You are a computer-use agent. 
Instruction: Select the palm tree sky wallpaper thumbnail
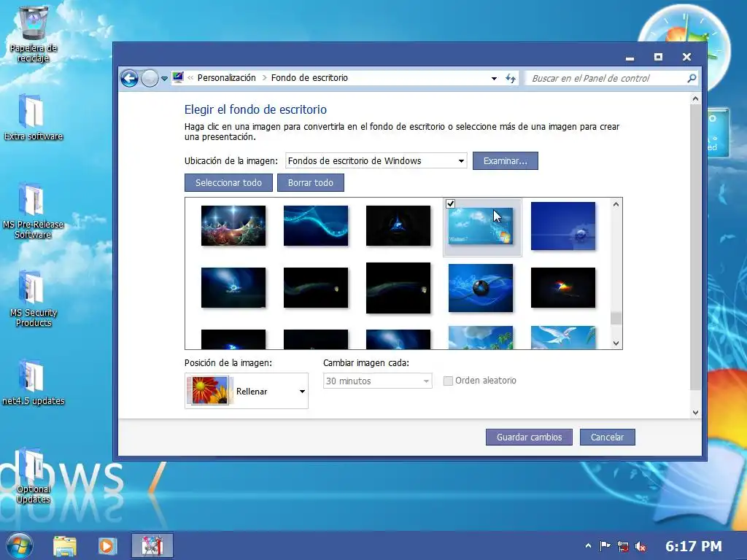click(x=481, y=337)
